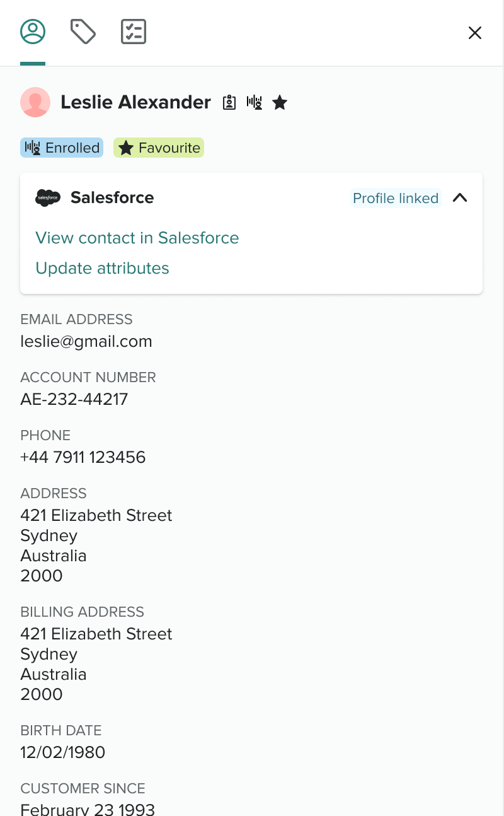Click the email leslie@gmail.com

tap(86, 341)
